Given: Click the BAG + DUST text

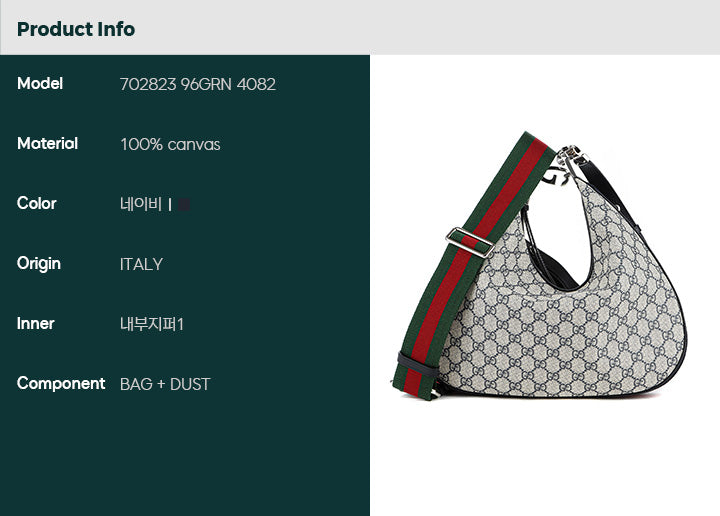Looking at the screenshot, I should coord(165,384).
